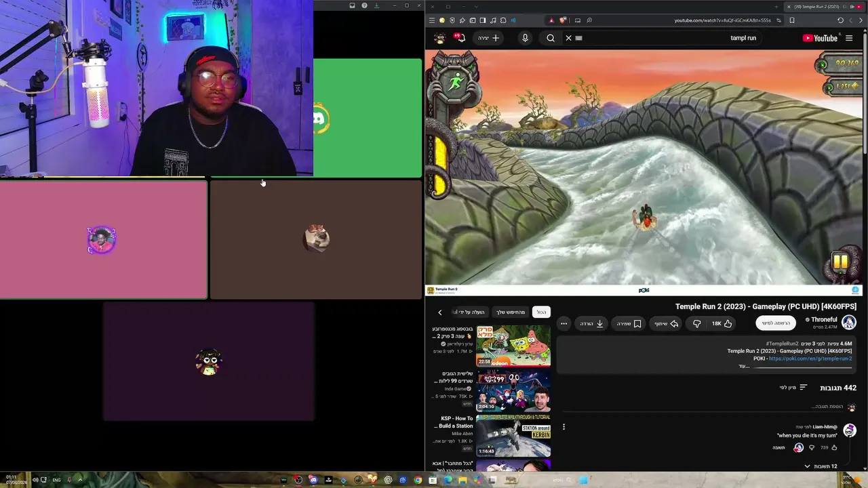
Task: Open YouTube notifications bell
Action: point(461,38)
